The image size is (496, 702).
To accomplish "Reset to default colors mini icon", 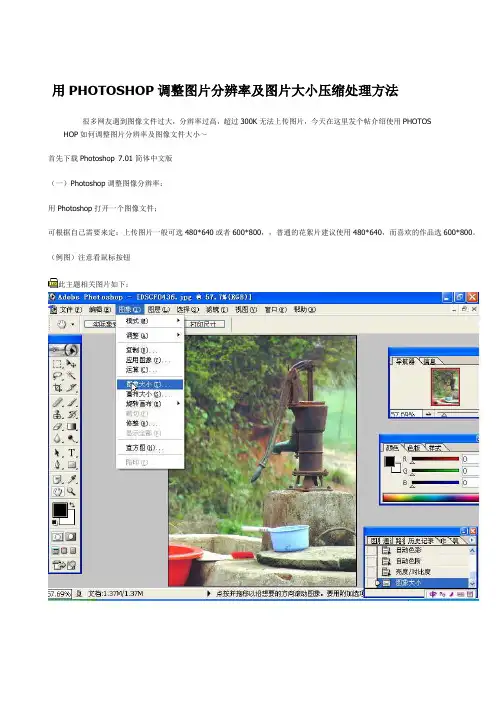I will coord(55,522).
